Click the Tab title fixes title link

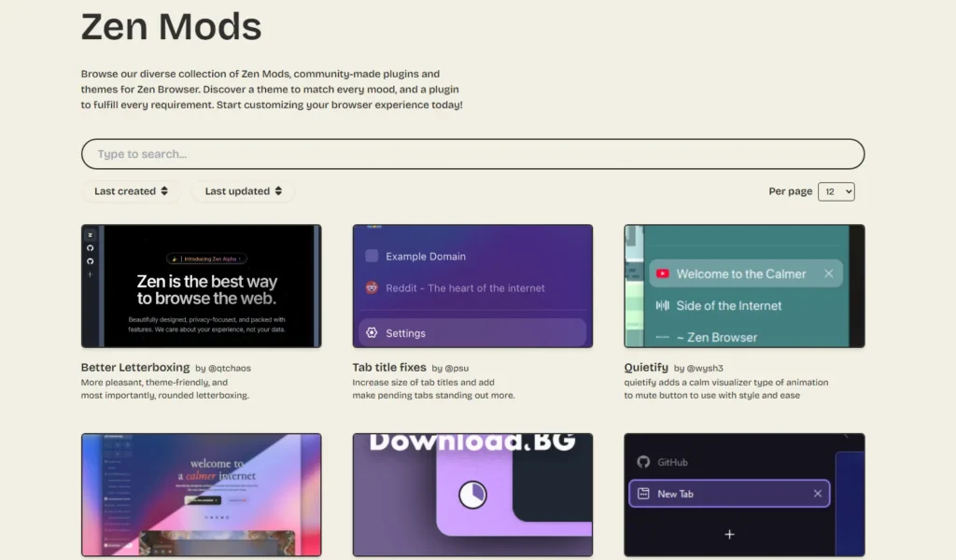pyautogui.click(x=389, y=368)
